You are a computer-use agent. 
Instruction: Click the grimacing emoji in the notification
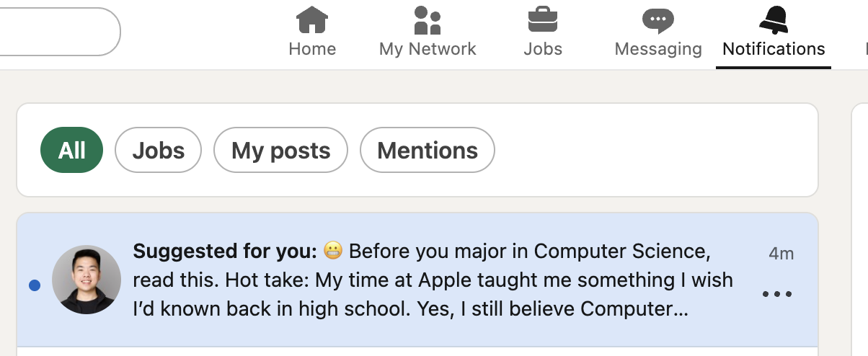[x=332, y=252]
